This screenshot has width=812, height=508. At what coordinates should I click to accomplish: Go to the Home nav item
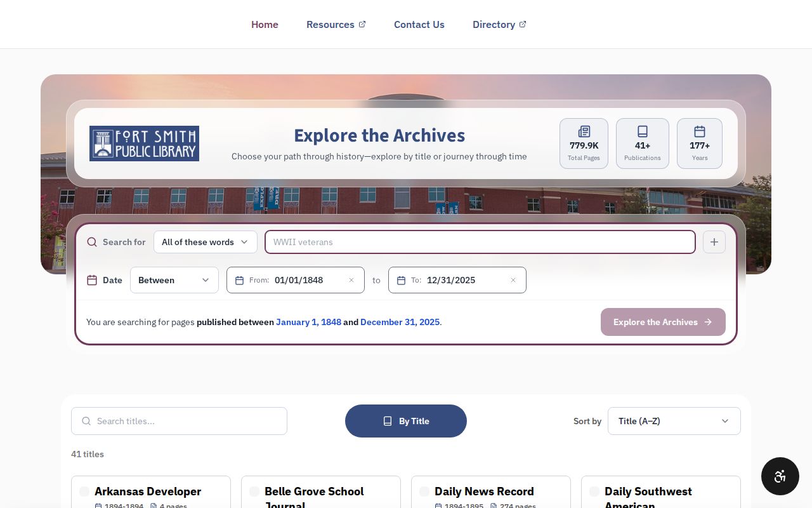265,24
